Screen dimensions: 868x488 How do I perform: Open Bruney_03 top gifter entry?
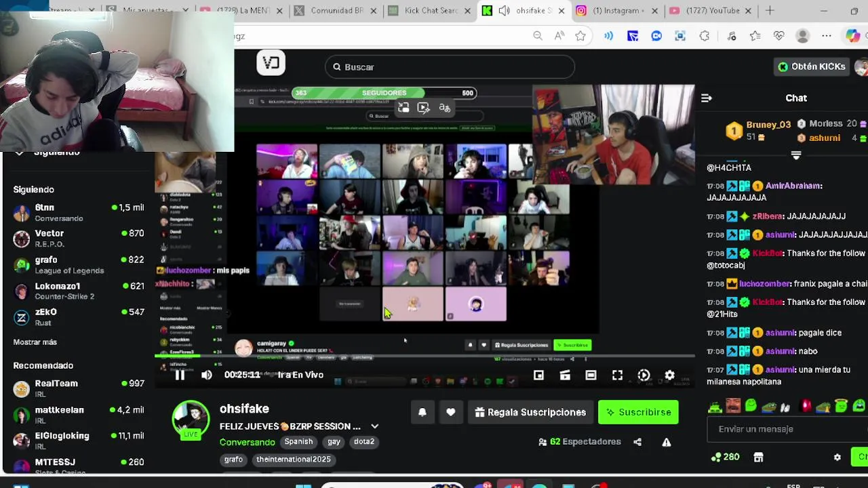758,130
